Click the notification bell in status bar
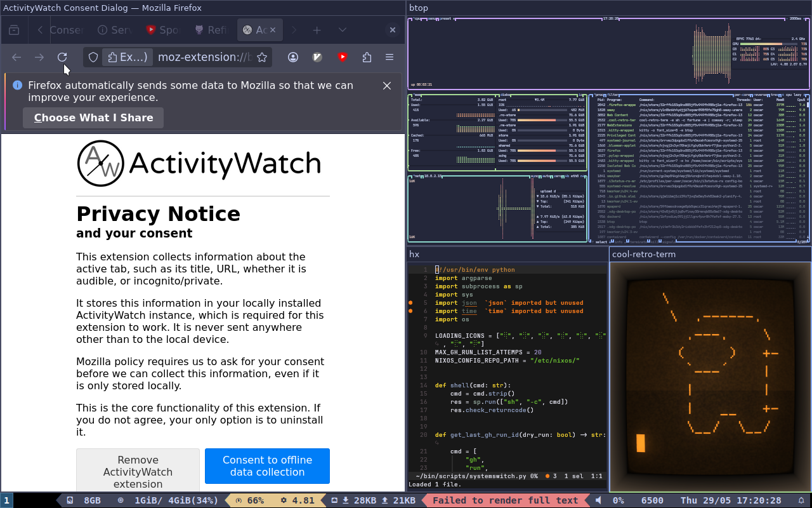Screen dimensions: 812x508 [x=801, y=500]
